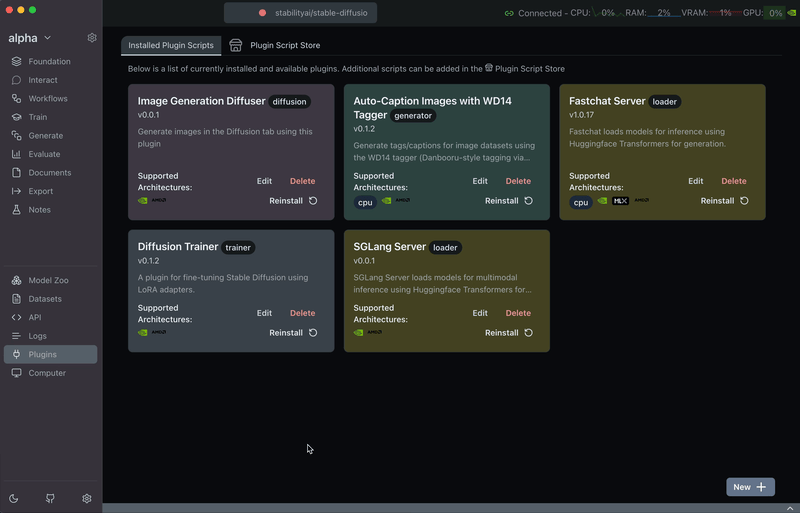
Task: Edit the Image Generation Diffuser plugin
Action: point(264,181)
